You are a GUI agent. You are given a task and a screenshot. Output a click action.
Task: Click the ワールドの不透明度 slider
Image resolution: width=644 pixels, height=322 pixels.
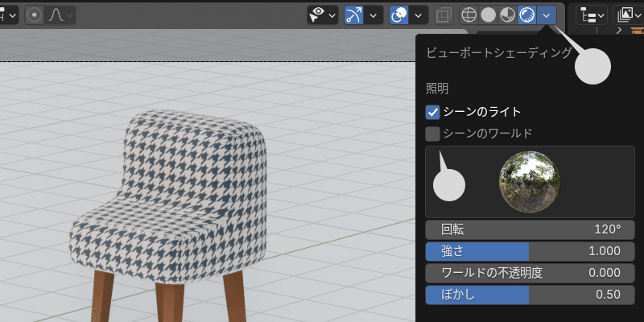pos(530,273)
